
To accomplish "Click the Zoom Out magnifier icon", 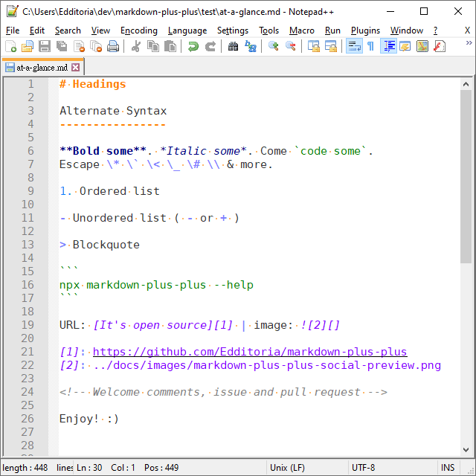I will pos(291,46).
